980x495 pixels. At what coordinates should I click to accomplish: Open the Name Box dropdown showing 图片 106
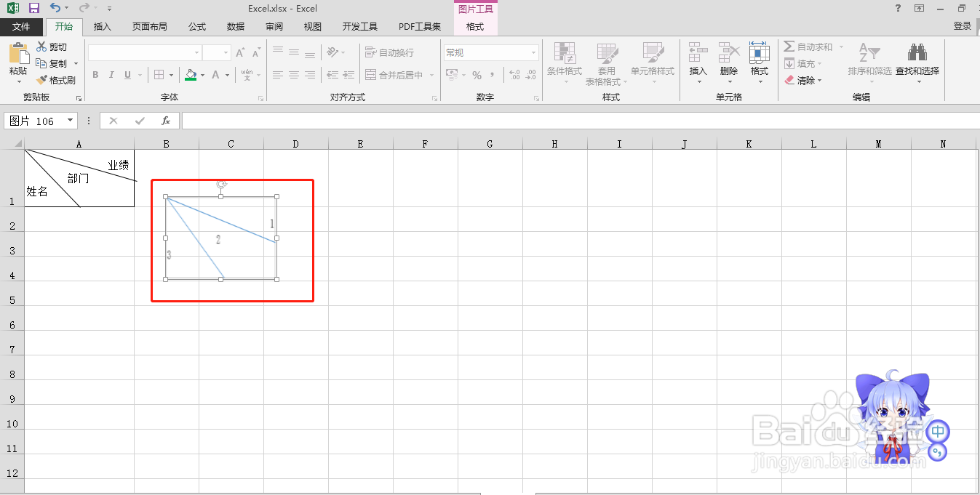(69, 121)
